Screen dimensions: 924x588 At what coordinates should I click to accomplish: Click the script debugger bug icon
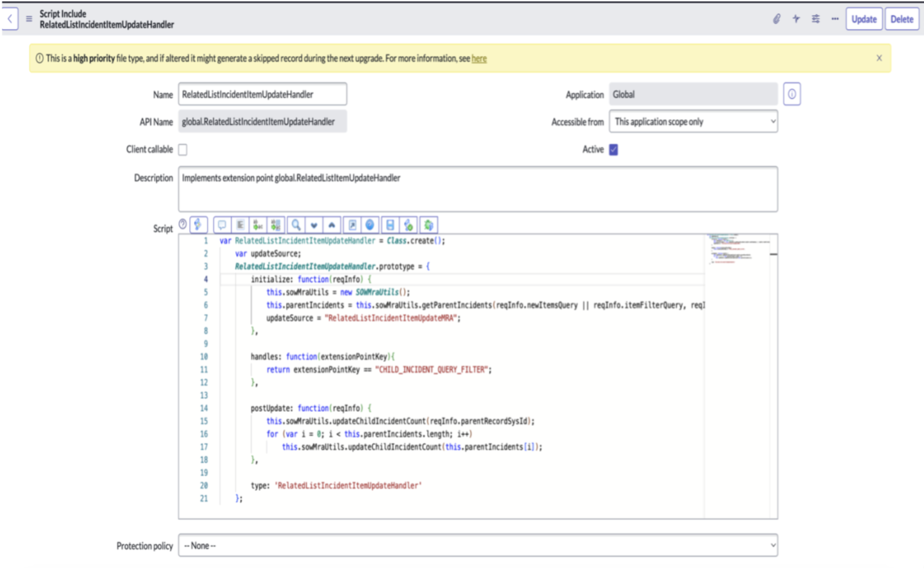point(428,225)
